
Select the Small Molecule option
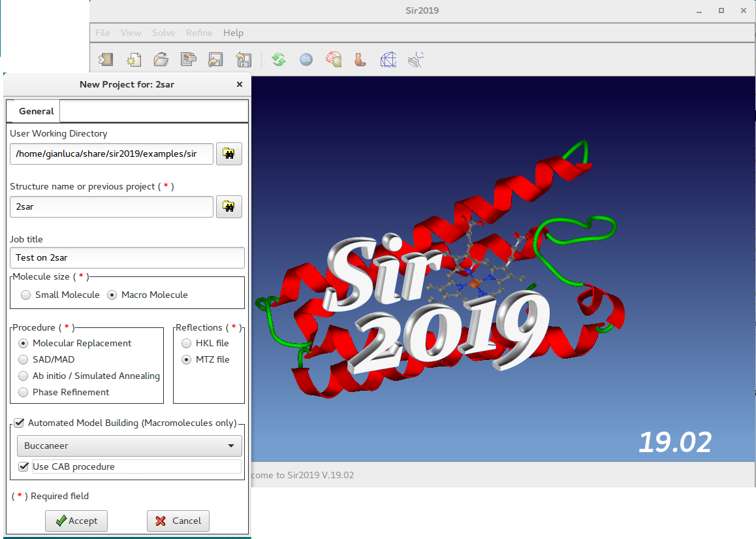click(x=60, y=295)
